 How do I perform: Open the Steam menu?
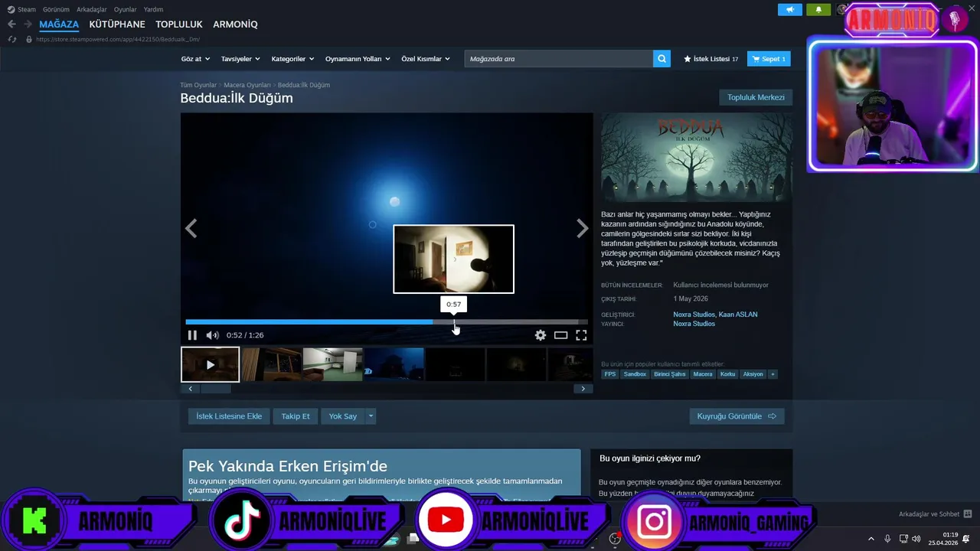pos(21,9)
